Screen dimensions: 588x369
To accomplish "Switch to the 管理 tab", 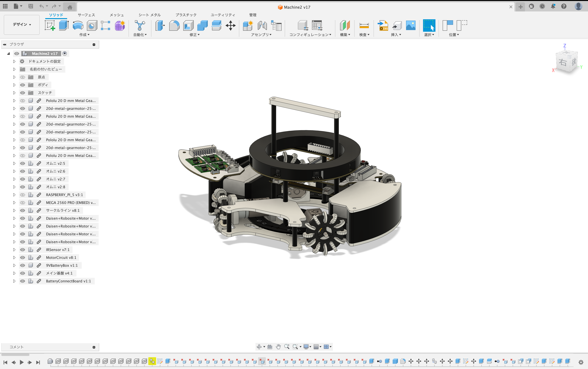I will click(253, 15).
